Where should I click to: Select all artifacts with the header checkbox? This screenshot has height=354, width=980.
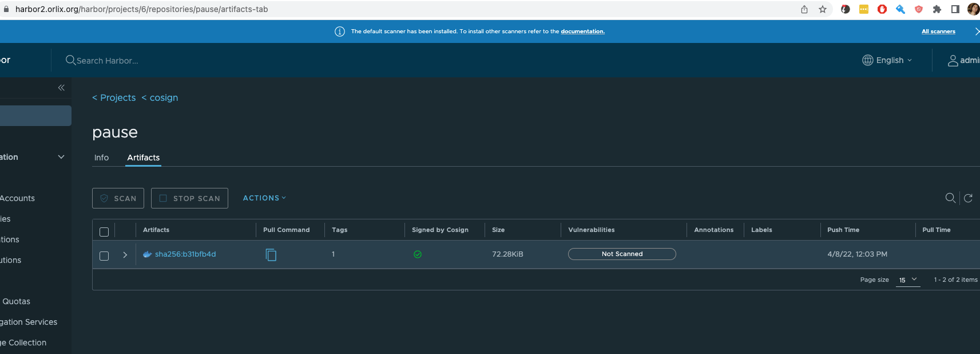coord(104,231)
